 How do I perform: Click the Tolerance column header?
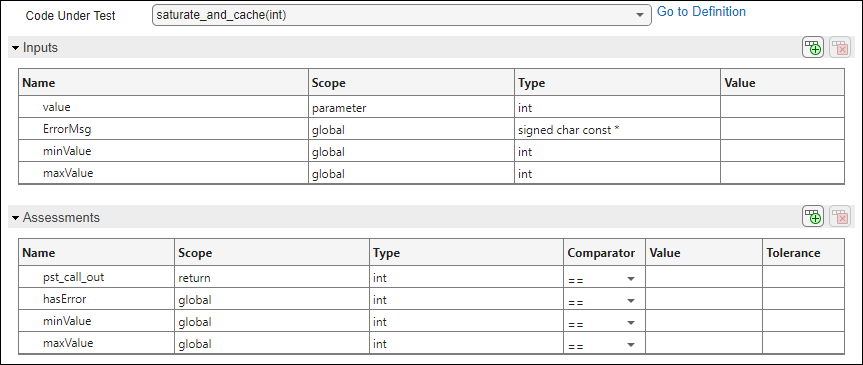[x=803, y=253]
